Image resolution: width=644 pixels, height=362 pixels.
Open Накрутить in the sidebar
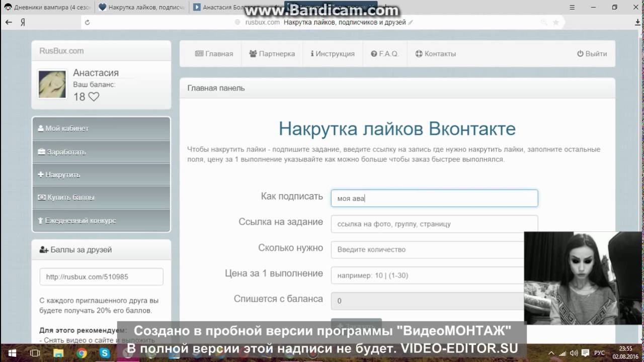[101, 174]
